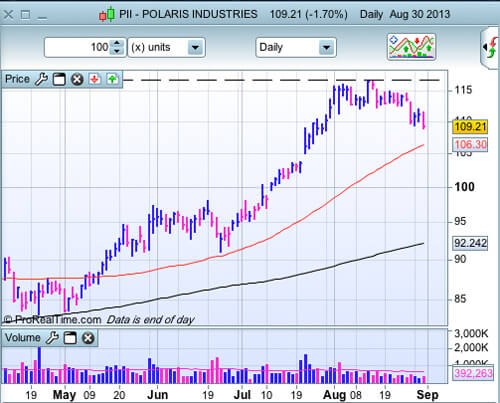Move Price panel up with green arrow
Viewport: 500px width, 403px height.
pyautogui.click(x=112, y=79)
